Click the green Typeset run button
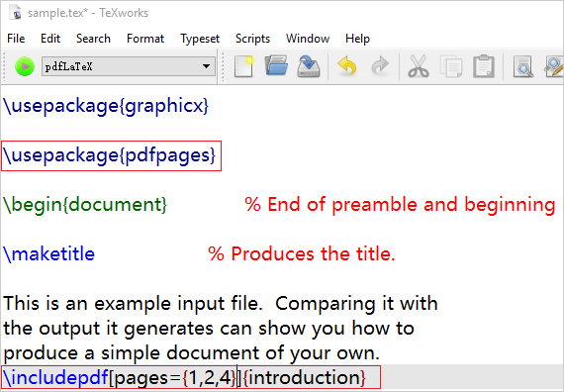The height and width of the screenshot is (392, 564). [x=25, y=66]
